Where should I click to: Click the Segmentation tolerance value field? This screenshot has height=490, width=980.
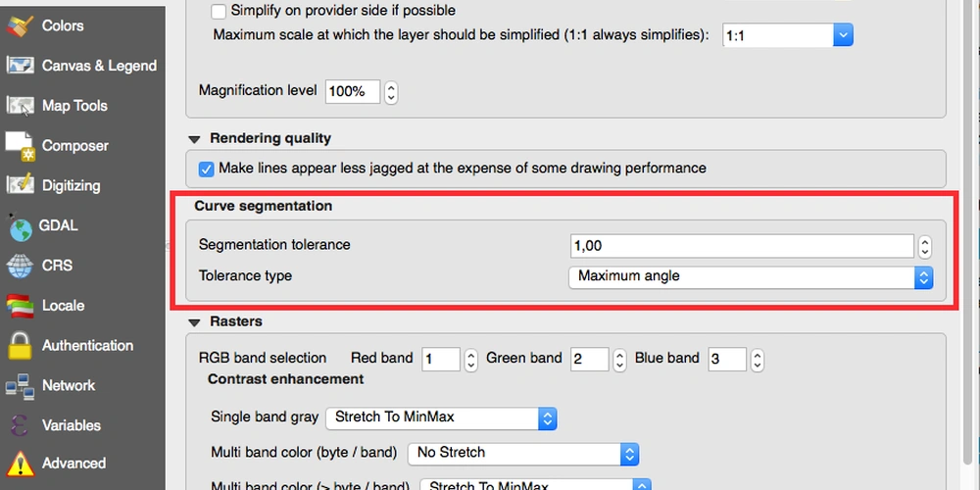[742, 246]
